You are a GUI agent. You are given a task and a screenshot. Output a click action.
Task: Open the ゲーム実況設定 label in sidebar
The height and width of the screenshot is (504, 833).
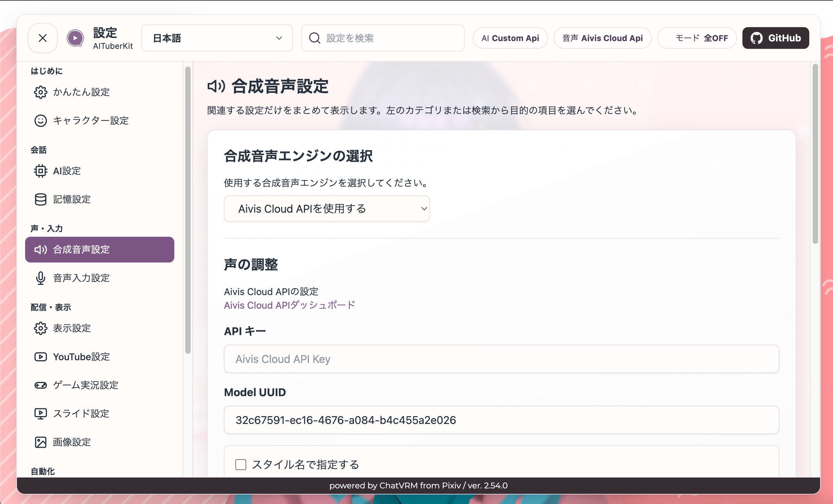click(x=86, y=385)
